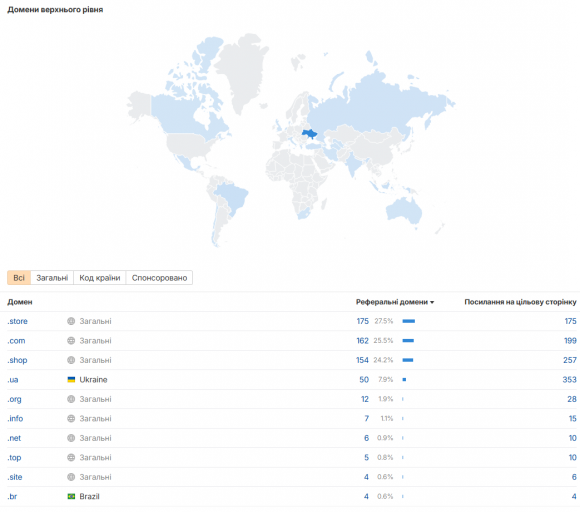580x512 pixels.
Task: Click backlinks count 257 for .shop
Action: 570,360
